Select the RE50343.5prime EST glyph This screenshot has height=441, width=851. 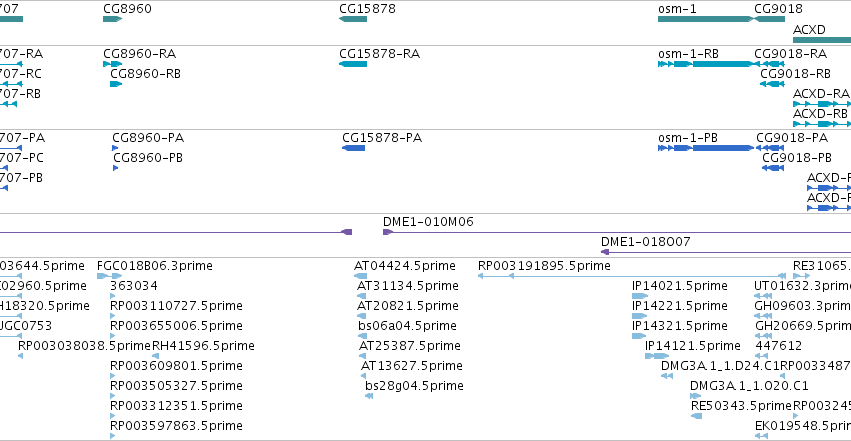pyautogui.click(x=696, y=416)
